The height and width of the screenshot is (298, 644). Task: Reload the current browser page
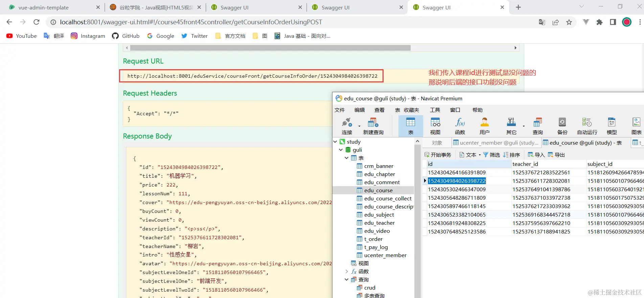[37, 22]
